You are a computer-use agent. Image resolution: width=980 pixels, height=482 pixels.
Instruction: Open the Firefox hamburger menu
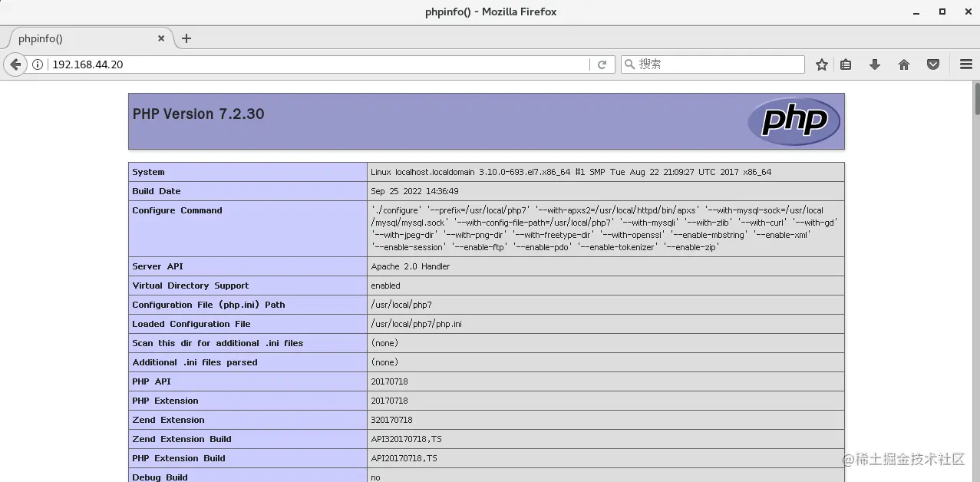click(965, 64)
